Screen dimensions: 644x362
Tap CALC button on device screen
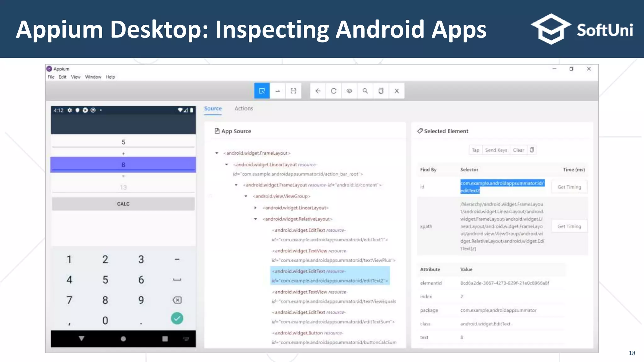(123, 204)
